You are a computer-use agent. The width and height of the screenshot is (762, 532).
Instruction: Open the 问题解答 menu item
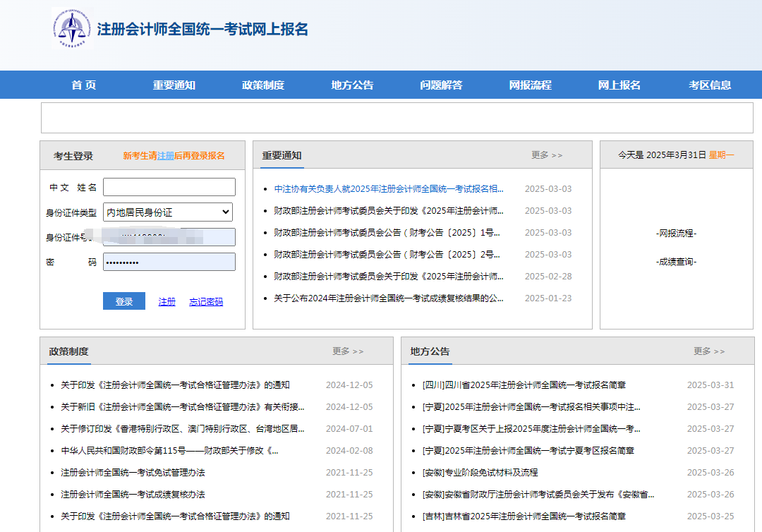click(441, 84)
